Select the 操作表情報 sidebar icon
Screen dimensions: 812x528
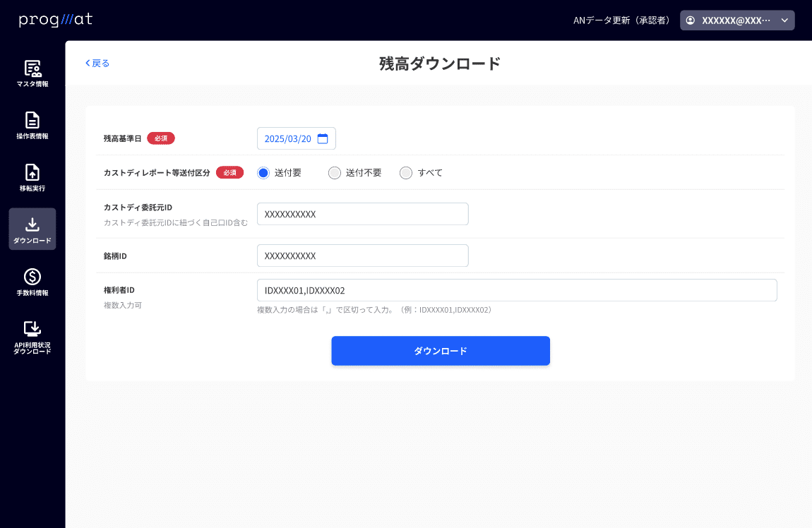point(32,124)
